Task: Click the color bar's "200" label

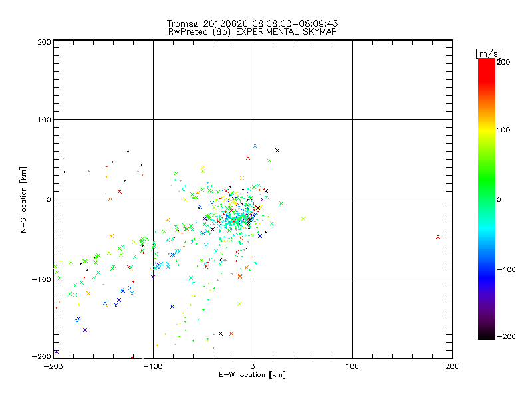Action: (x=503, y=62)
